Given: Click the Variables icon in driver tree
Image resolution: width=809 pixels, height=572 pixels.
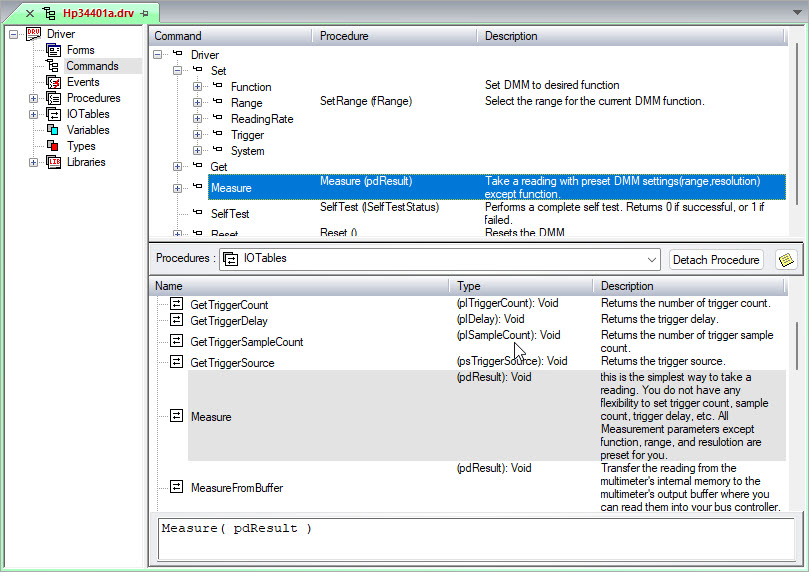Looking at the screenshot, I should coord(53,130).
